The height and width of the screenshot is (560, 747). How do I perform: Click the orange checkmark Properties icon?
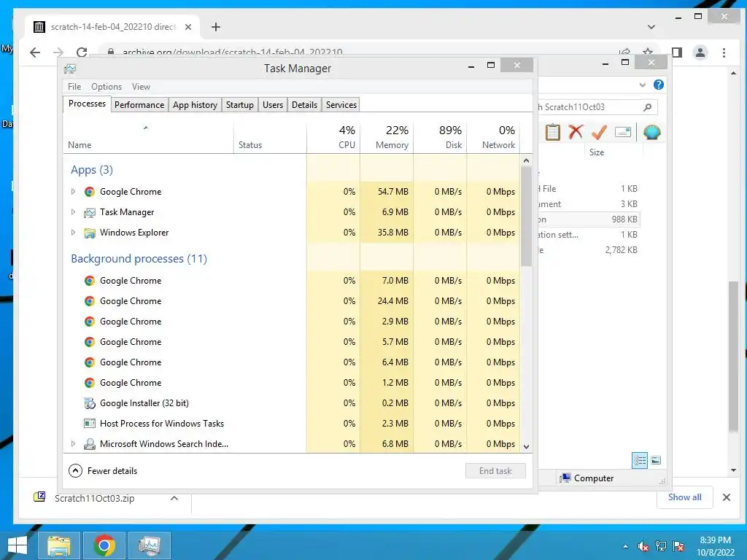(599, 132)
